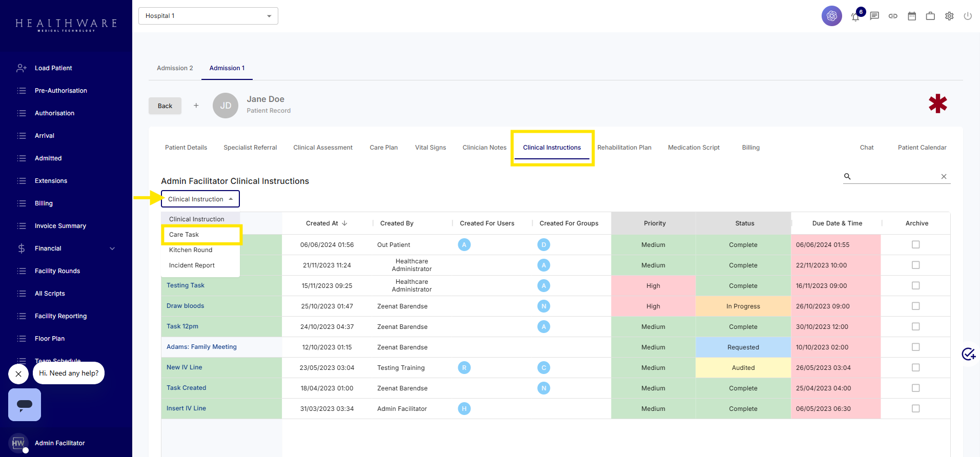Open the messages chat icon in header

(x=874, y=16)
